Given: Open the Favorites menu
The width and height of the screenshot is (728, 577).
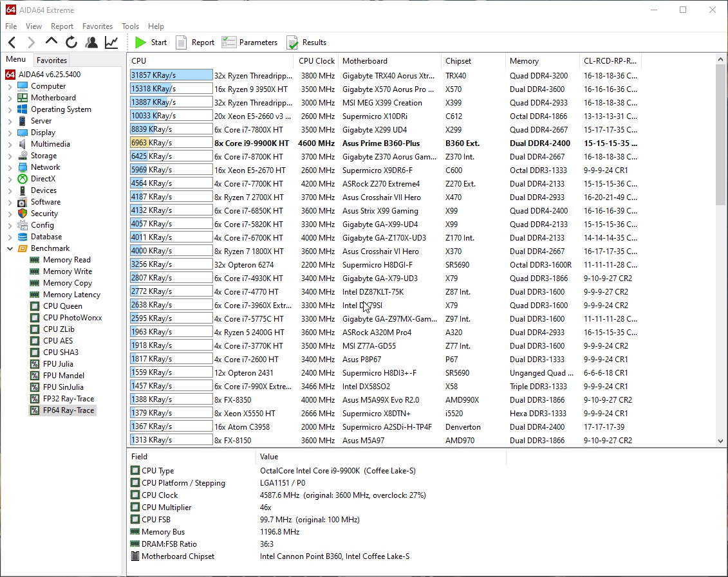Looking at the screenshot, I should (x=97, y=26).
